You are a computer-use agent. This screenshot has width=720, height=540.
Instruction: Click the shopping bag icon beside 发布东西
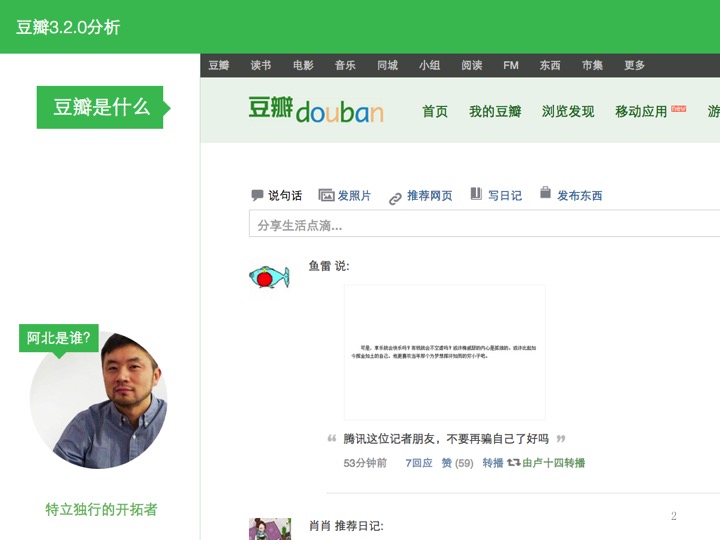[545, 192]
